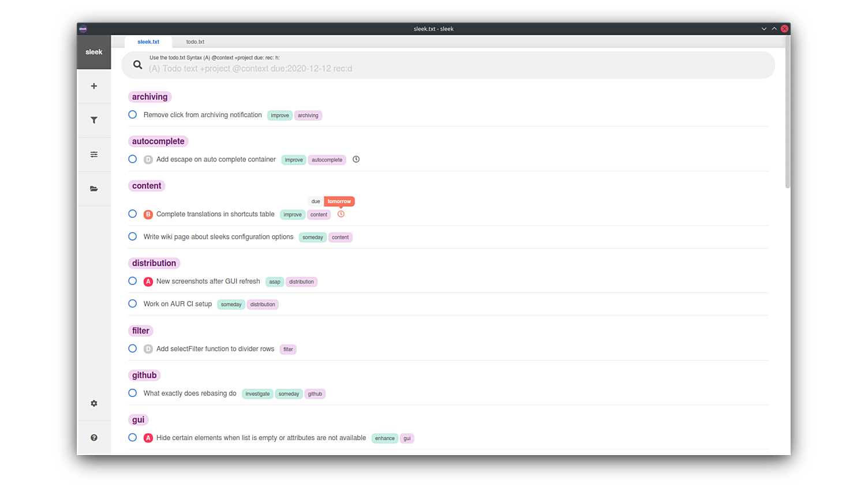The height and width of the screenshot is (488, 868).
Task: Open file via the folder icon
Action: [93, 189]
